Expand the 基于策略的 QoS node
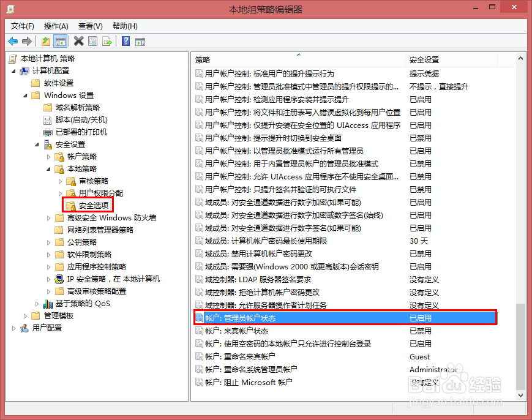Image resolution: width=532 pixels, height=420 pixels. (x=37, y=303)
